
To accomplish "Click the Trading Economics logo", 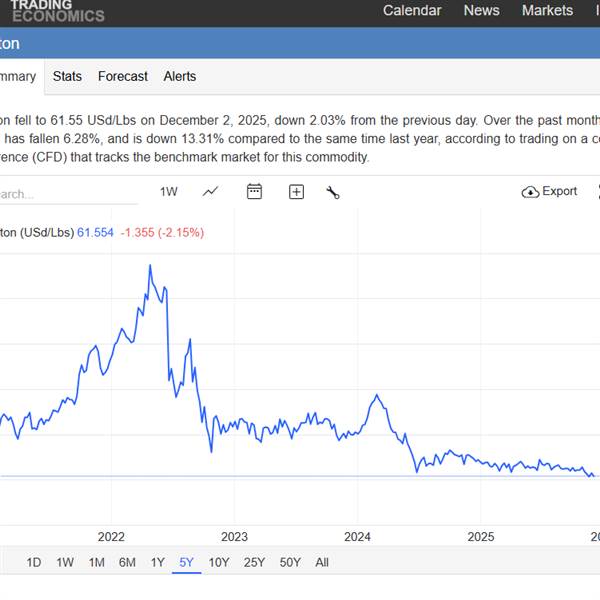I will tap(56, 11).
